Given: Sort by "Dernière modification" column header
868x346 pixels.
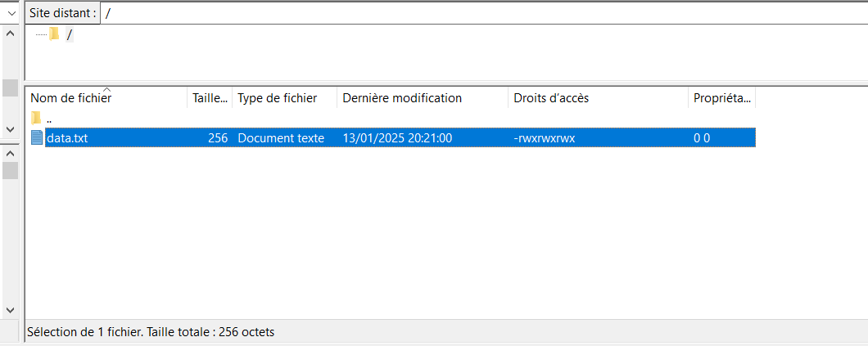Looking at the screenshot, I should (x=402, y=98).
